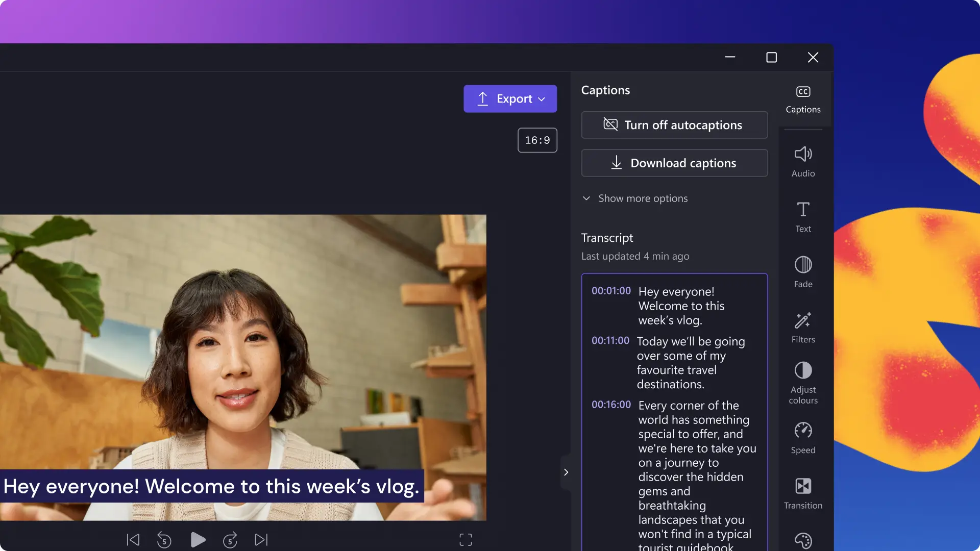Jump to the start of the video
980x551 pixels.
(132, 539)
